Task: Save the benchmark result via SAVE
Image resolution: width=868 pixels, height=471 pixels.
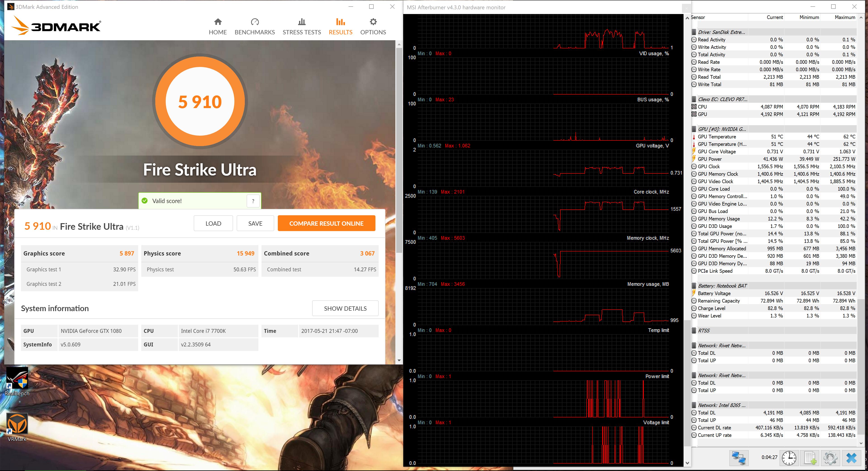Action: (255, 224)
